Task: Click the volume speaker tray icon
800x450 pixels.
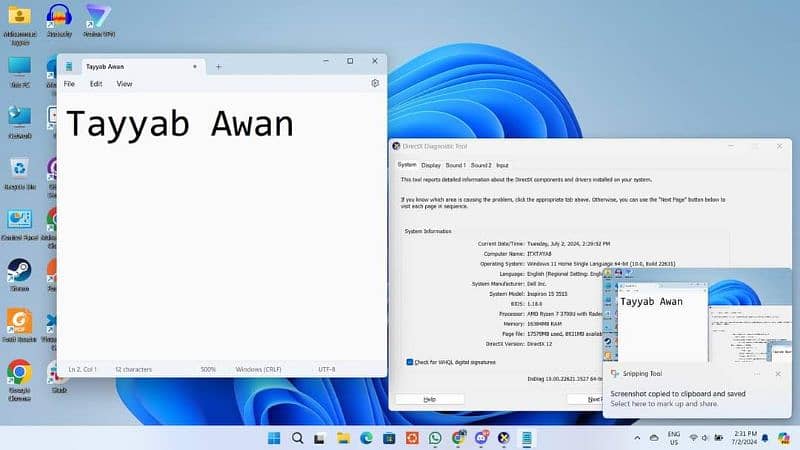Action: (705, 438)
